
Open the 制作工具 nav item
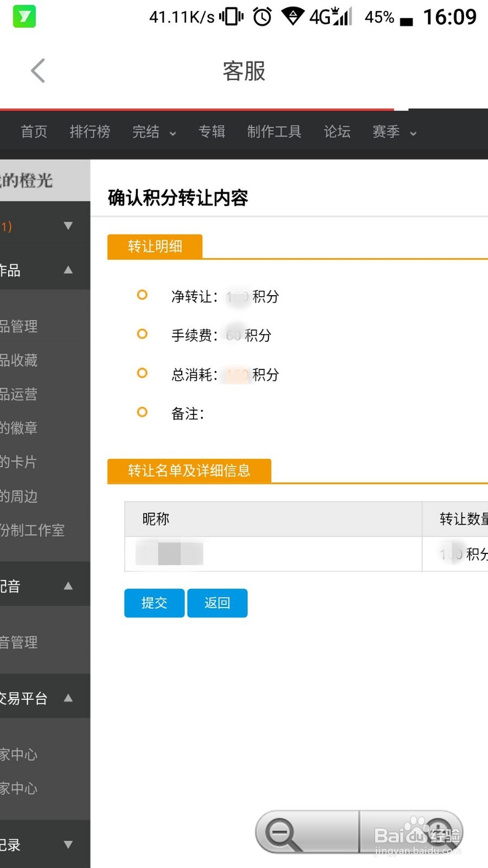tap(274, 132)
